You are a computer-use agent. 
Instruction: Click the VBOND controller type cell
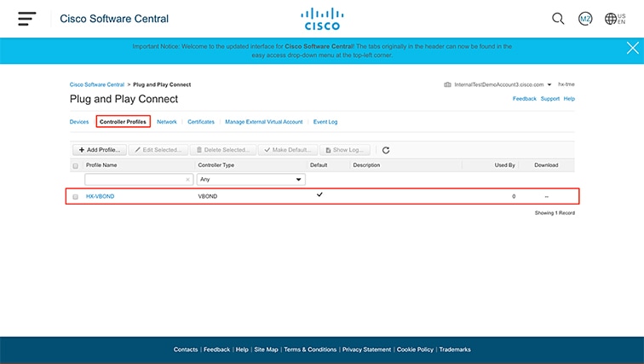click(x=208, y=196)
